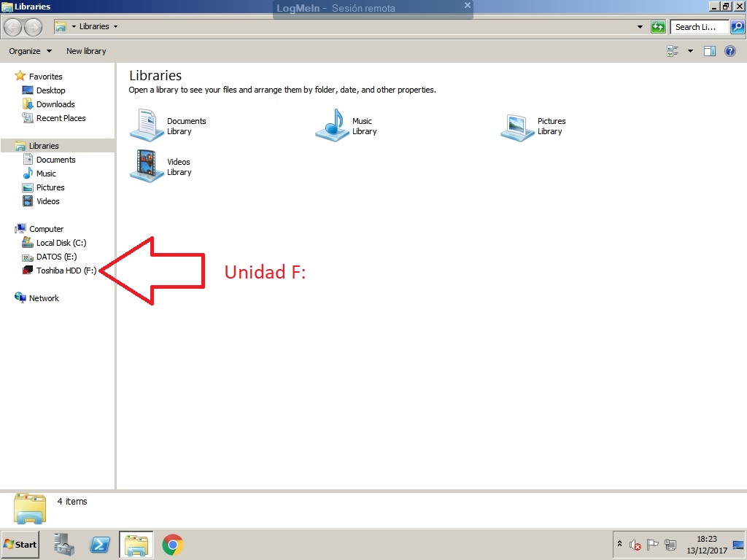Viewport: 747px width, 560px height.
Task: Click the network tray icon
Action: 670,544
